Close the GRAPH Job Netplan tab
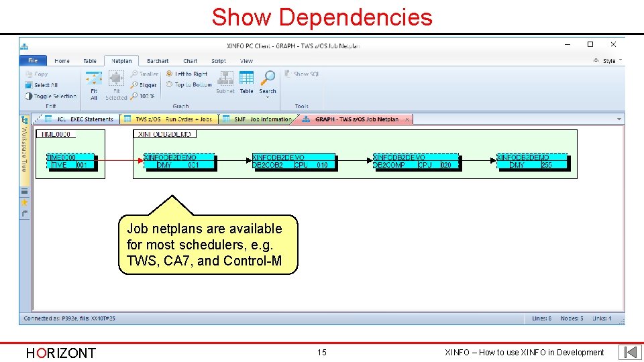This screenshot has width=644, height=362. 407,119
